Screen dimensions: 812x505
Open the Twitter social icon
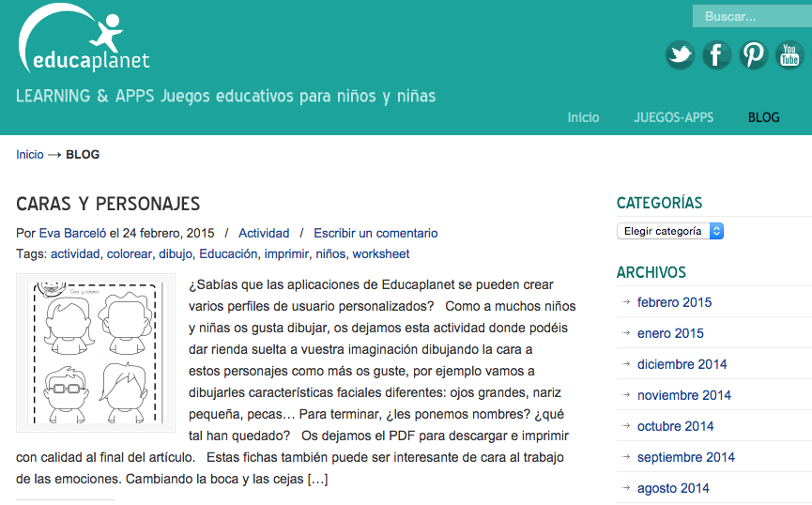680,55
